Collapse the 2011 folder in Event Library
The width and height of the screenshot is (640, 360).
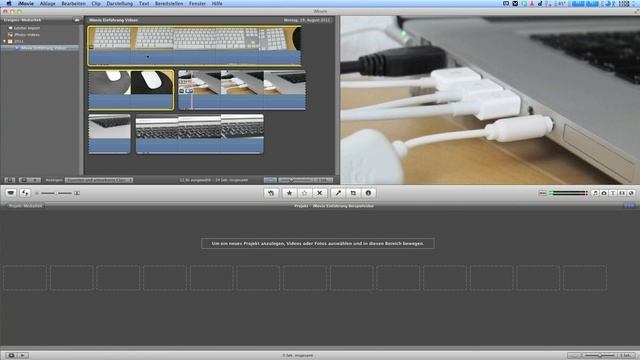pyautogui.click(x=4, y=41)
